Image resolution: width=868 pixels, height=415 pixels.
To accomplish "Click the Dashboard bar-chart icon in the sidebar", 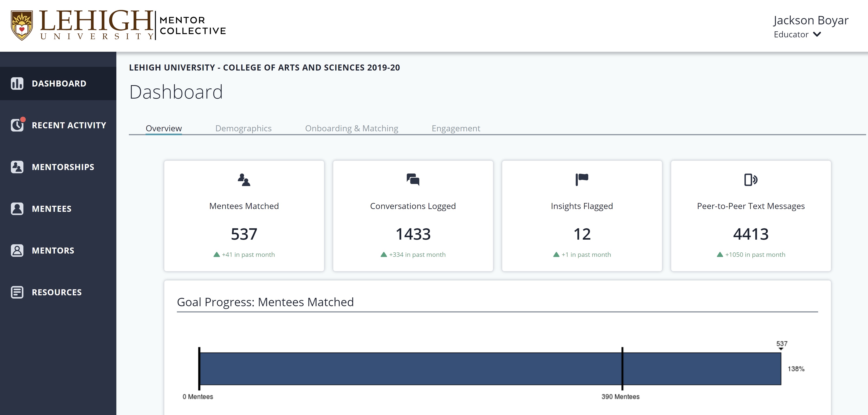I will [x=17, y=83].
